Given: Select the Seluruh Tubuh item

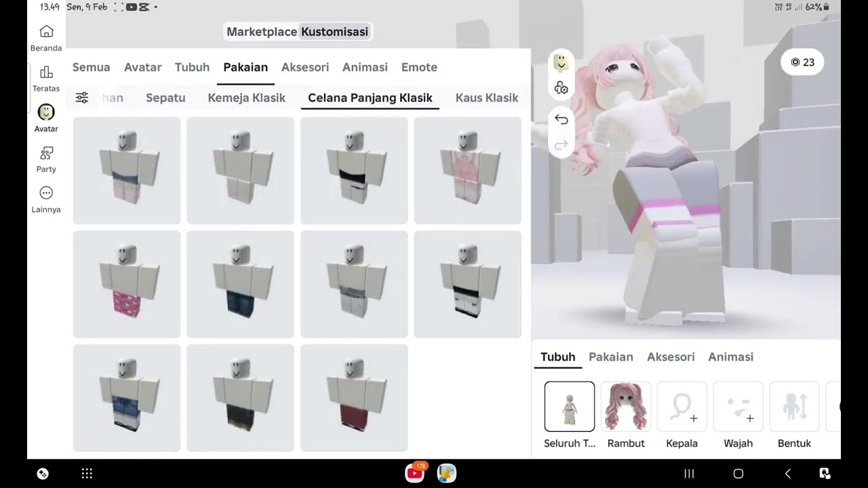Looking at the screenshot, I should [x=570, y=407].
